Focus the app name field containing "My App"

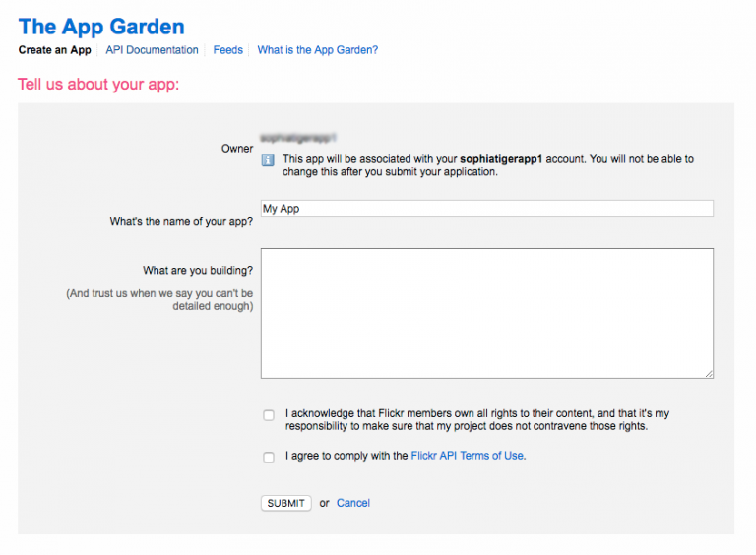pyautogui.click(x=486, y=209)
